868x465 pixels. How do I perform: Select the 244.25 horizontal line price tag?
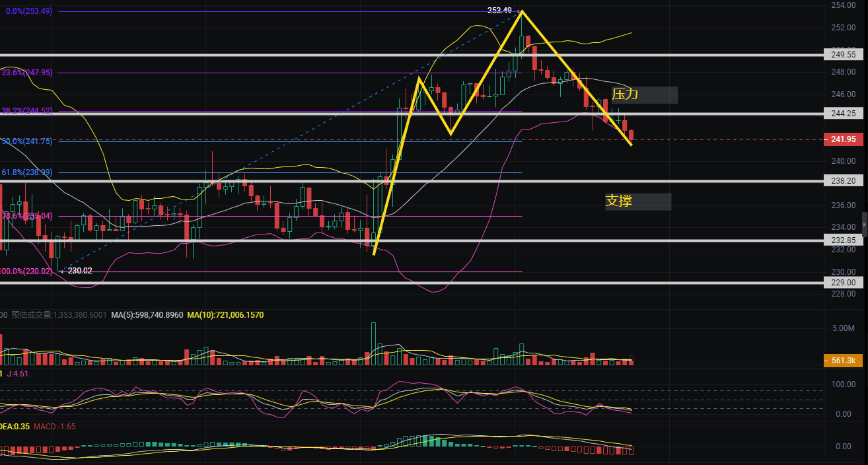pos(842,114)
